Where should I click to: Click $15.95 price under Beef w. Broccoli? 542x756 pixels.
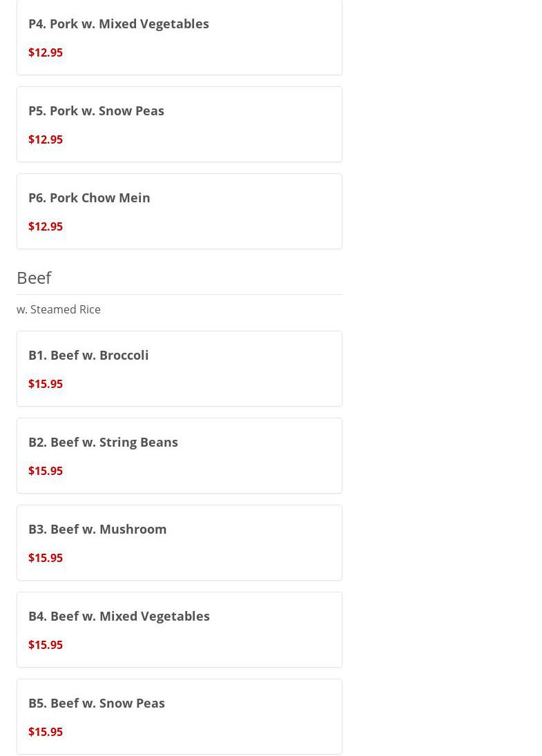(46, 384)
